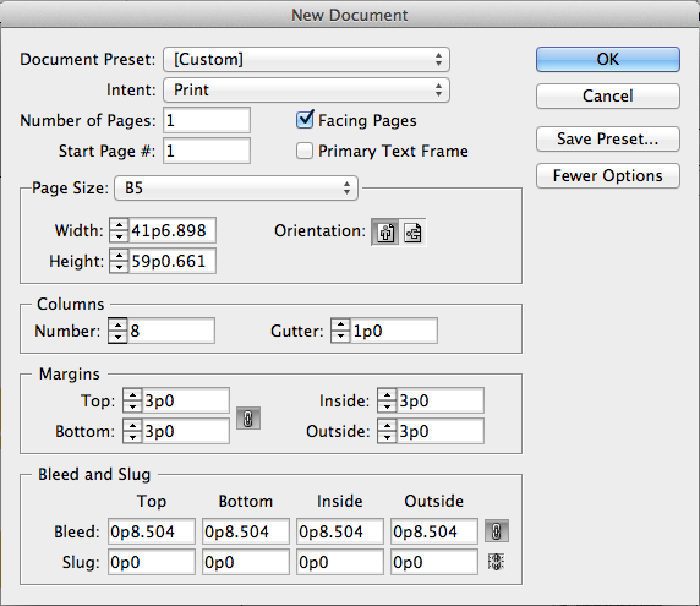Click the Width stepper arrows
Image resolution: width=700 pixels, height=606 pixels.
click(118, 231)
